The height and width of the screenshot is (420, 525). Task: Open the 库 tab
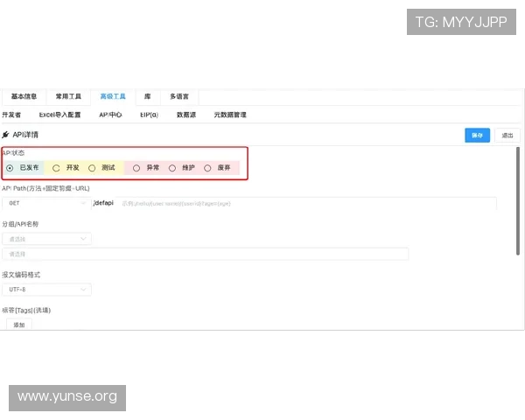pyautogui.click(x=147, y=96)
